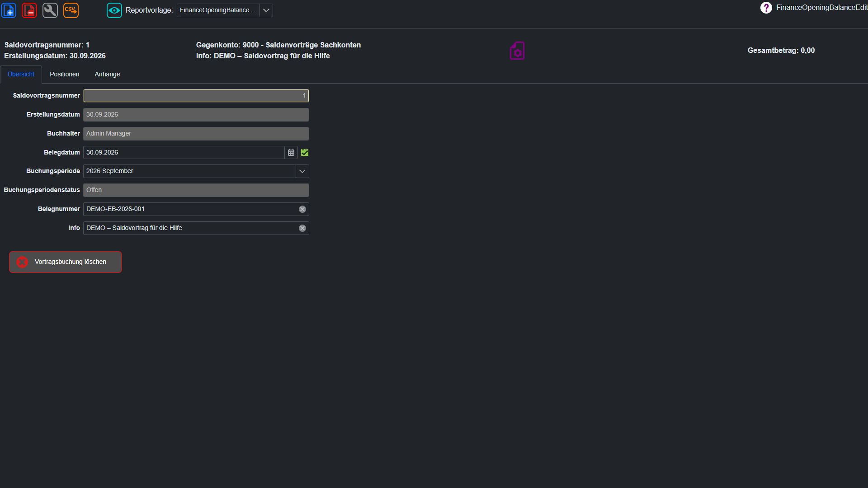Open the Buchungsperiode dropdown arrow
Viewport: 868px width, 488px height.
pos(302,171)
